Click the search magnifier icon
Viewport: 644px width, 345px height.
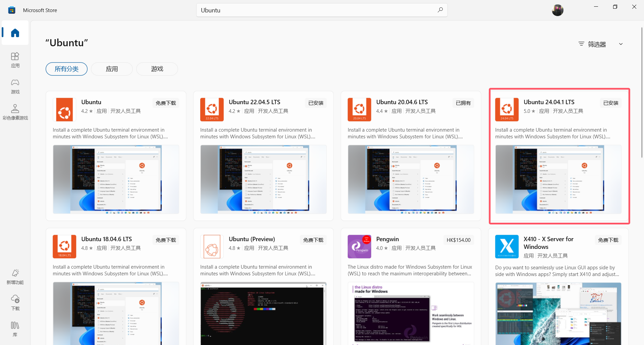coord(440,10)
